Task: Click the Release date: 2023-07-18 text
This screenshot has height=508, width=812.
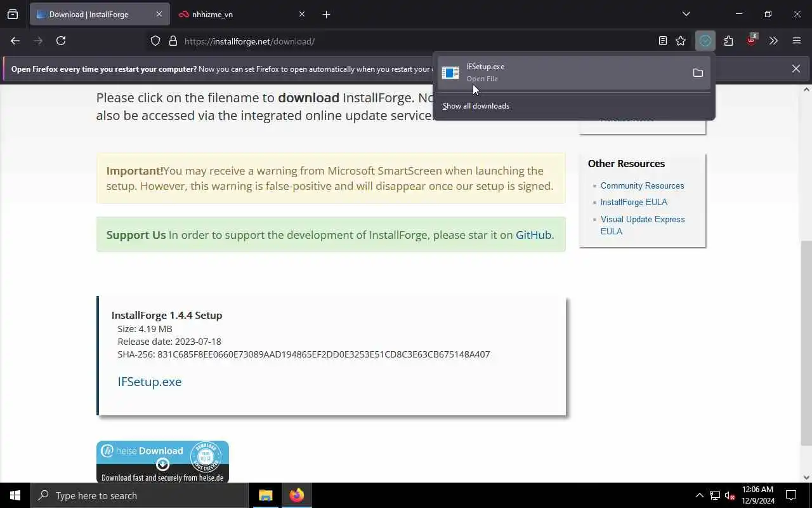Action: (x=169, y=341)
